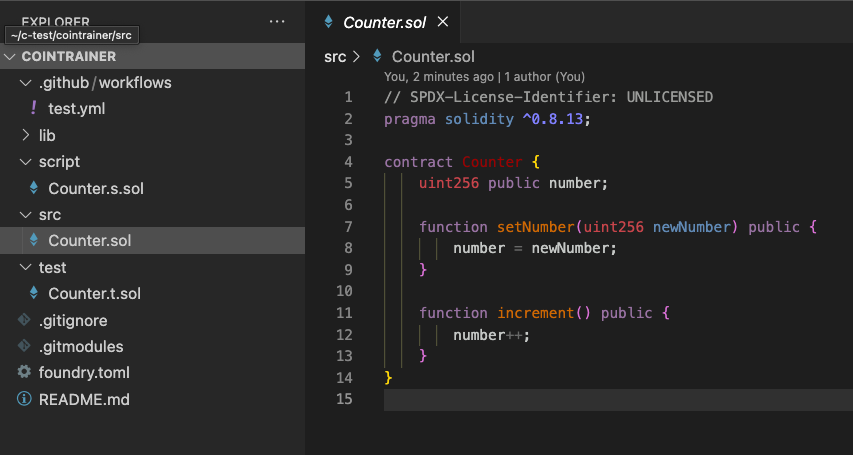This screenshot has width=853, height=455.
Task: Click the EXPLORER panel title
Action: (x=55, y=22)
